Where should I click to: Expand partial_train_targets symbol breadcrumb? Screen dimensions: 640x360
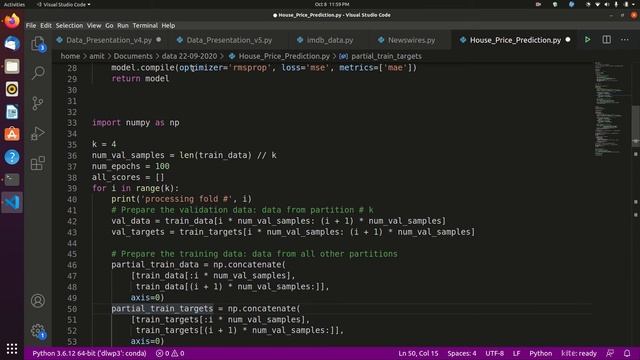(386, 56)
